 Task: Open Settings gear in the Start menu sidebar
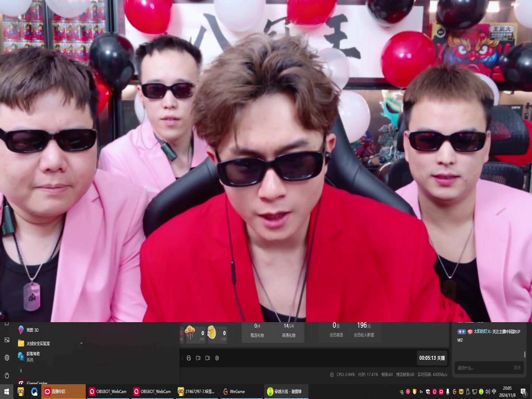click(x=7, y=358)
